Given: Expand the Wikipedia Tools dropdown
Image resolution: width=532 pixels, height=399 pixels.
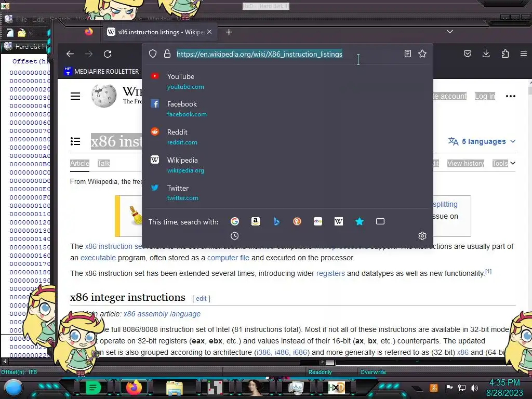Looking at the screenshot, I should click(x=504, y=163).
